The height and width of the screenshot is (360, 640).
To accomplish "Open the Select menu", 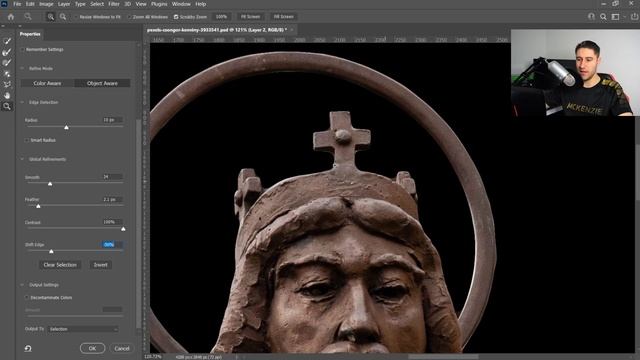I will (97, 4).
